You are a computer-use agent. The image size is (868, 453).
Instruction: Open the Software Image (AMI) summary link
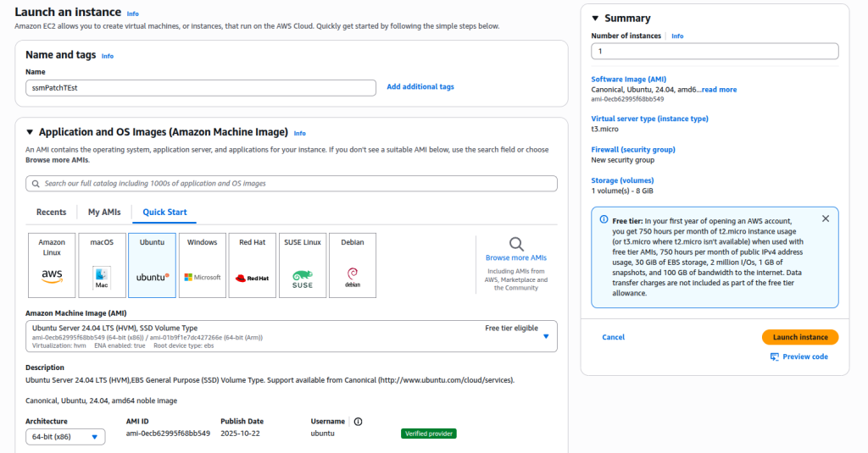tap(628, 79)
